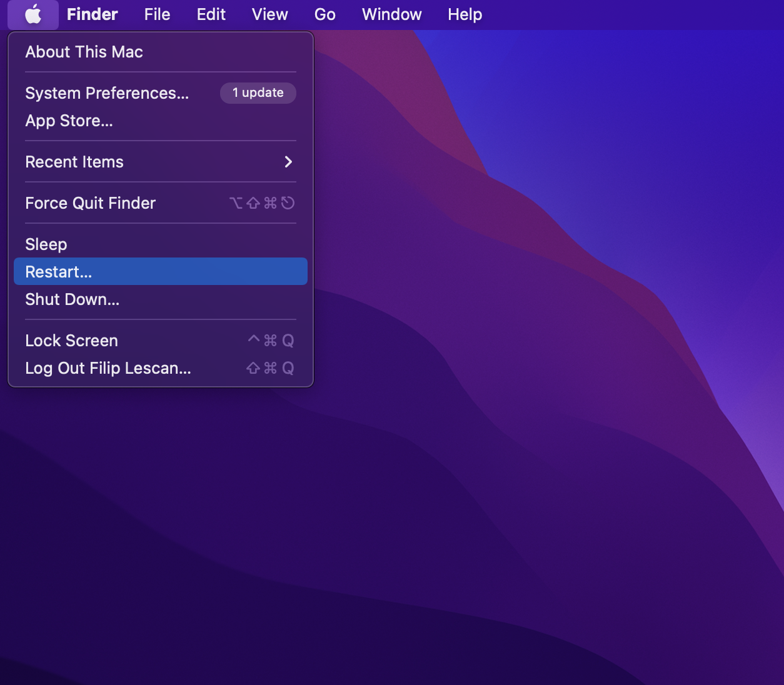The width and height of the screenshot is (784, 685).
Task: Choose Shut Down… option
Action: click(161, 299)
